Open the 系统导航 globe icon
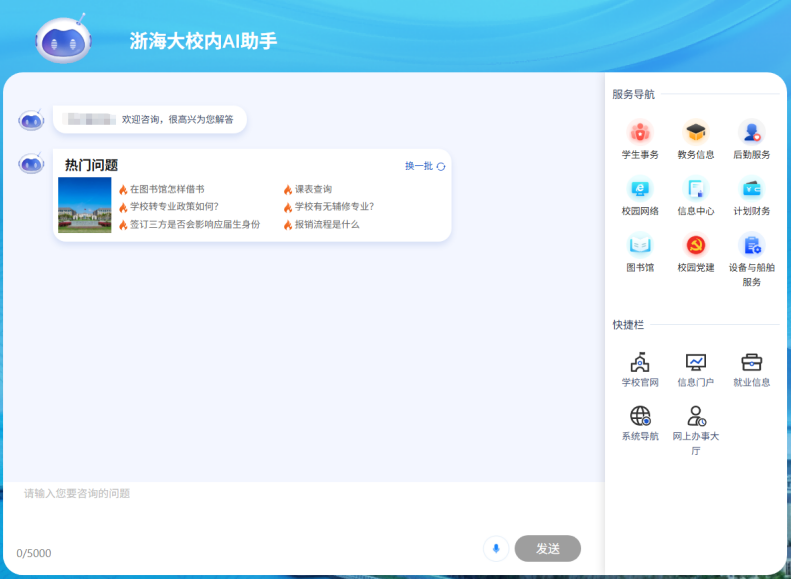791x579 pixels. 640,416
